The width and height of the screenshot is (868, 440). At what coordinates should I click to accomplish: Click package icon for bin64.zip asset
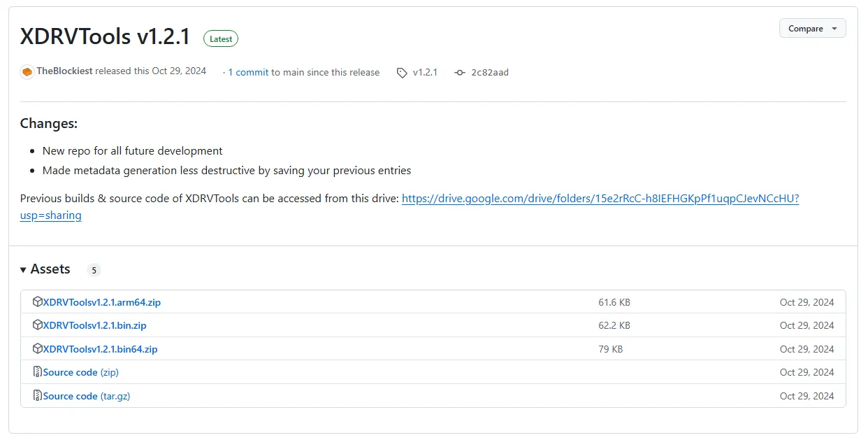[x=38, y=349]
